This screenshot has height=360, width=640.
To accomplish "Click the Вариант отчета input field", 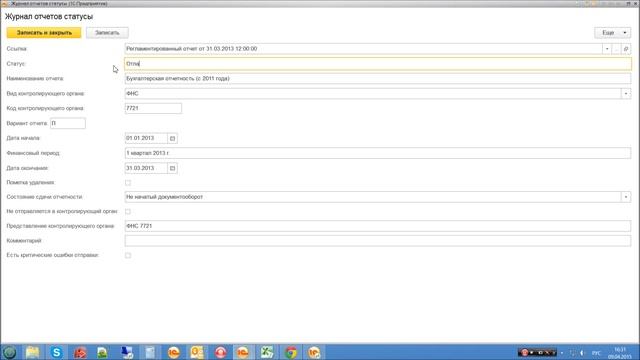I will [68, 123].
